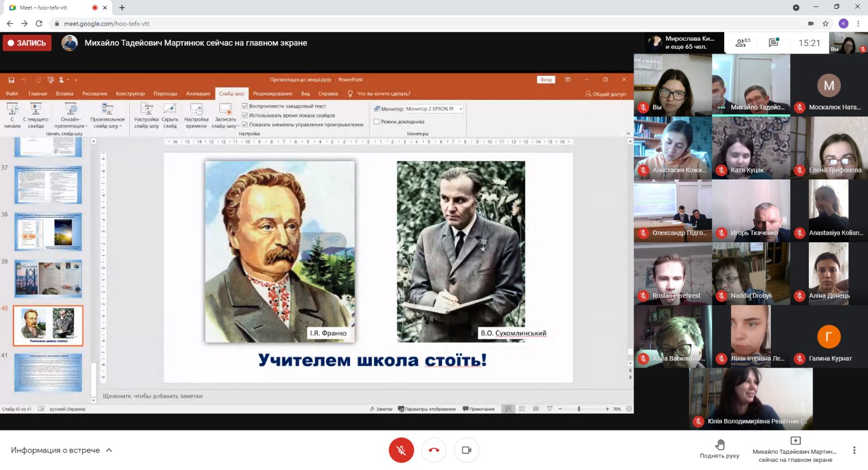Image resolution: width=868 pixels, height=470 pixels.
Task: Unmute microphone in Meet call
Action: pos(401,450)
